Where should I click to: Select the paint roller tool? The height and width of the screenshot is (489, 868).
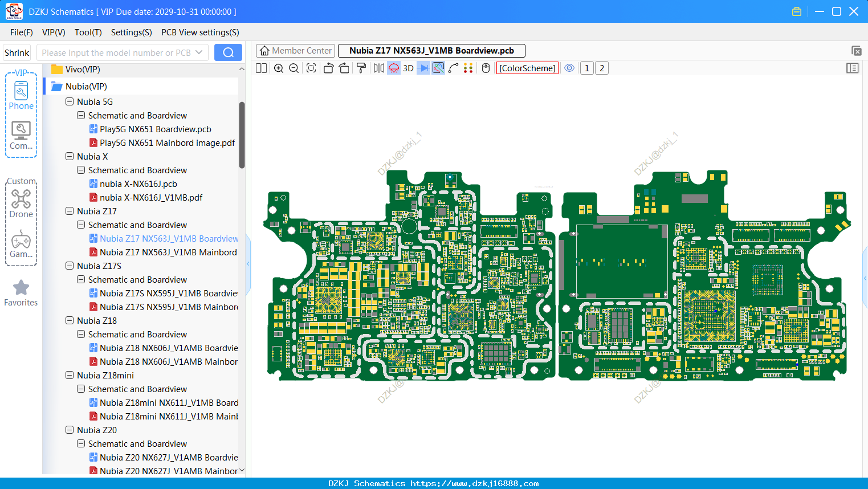click(x=361, y=68)
